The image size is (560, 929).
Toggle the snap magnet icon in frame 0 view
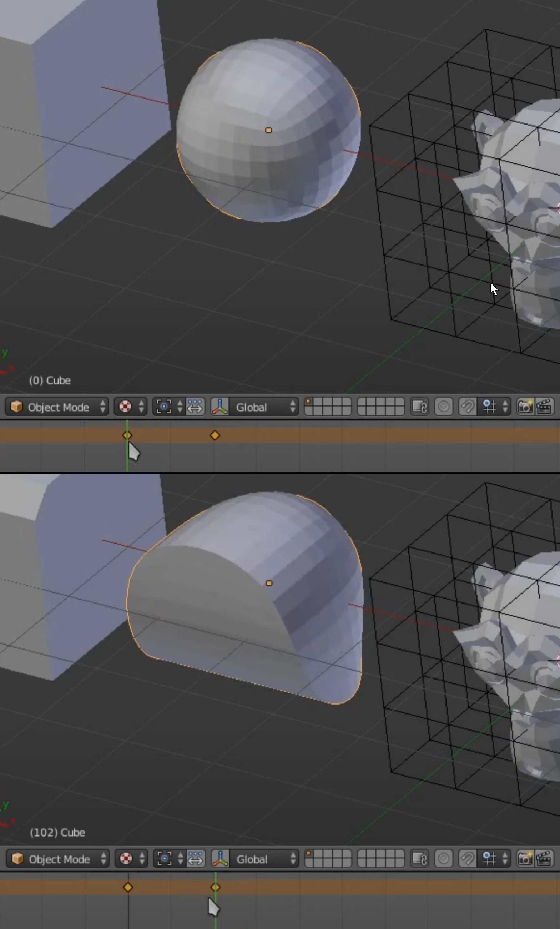468,407
